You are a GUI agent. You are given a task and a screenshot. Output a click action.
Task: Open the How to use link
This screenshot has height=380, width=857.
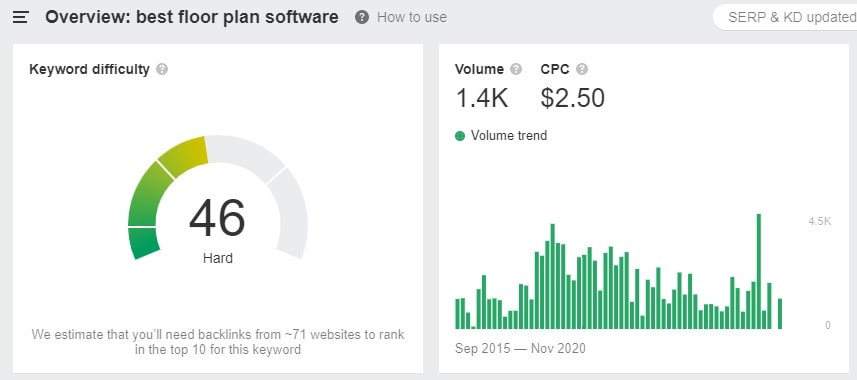coord(412,17)
